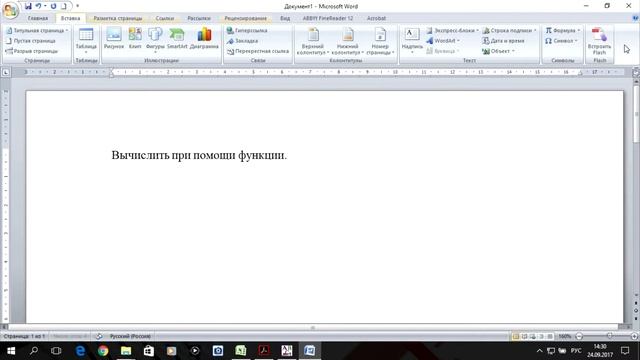Open Номер страницы menu

pos(380,41)
